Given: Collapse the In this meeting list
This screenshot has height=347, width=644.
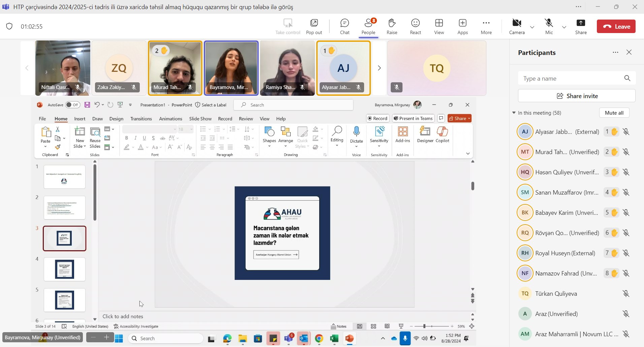Looking at the screenshot, I should [514, 113].
